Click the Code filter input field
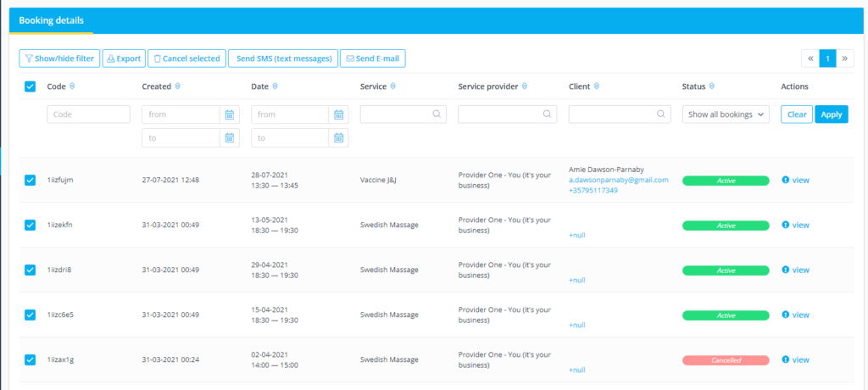Image resolution: width=868 pixels, height=390 pixels. (x=88, y=114)
